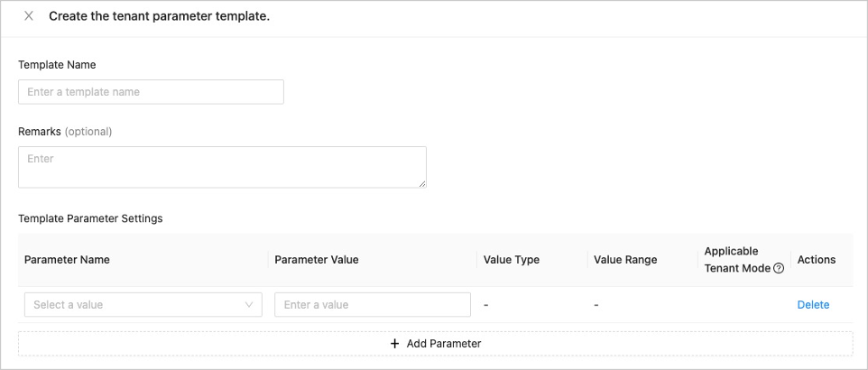Click the Remarks textarea resize handle
Screen dimensions: 868x370
tap(421, 183)
